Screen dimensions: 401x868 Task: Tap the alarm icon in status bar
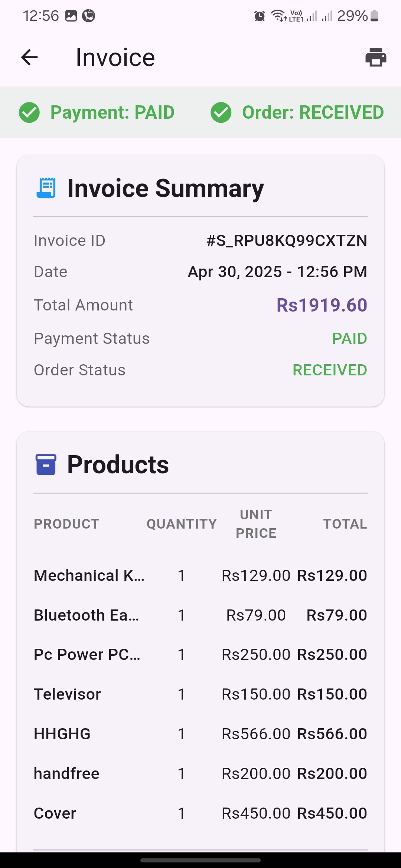coord(260,16)
